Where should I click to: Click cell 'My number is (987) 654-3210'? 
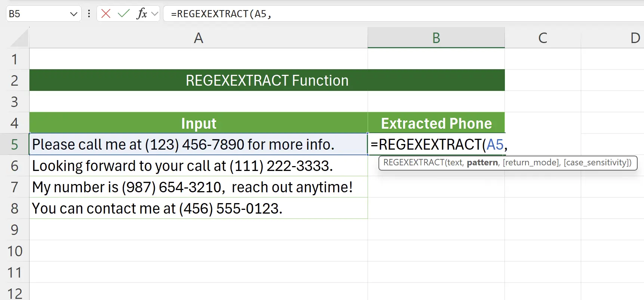tap(199, 187)
